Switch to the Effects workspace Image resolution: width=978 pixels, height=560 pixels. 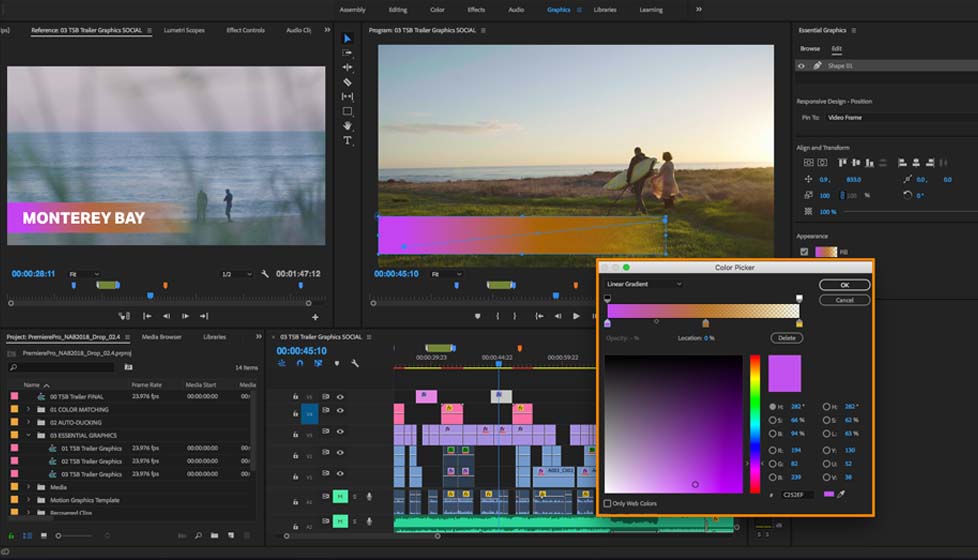point(477,10)
